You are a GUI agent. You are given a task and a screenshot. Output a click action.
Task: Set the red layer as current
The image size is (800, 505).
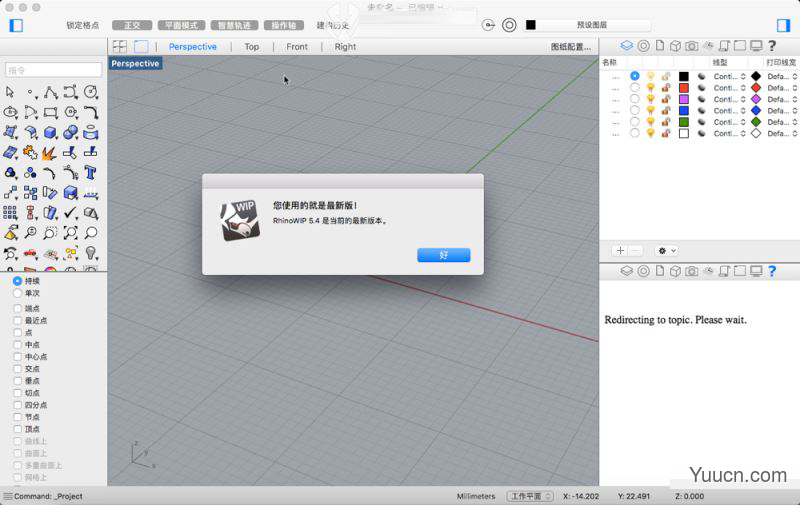635,87
